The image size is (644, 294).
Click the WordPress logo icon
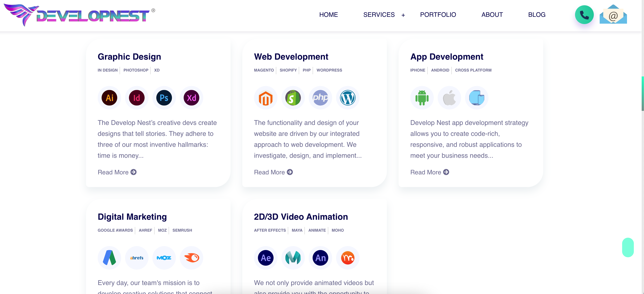coord(348,98)
